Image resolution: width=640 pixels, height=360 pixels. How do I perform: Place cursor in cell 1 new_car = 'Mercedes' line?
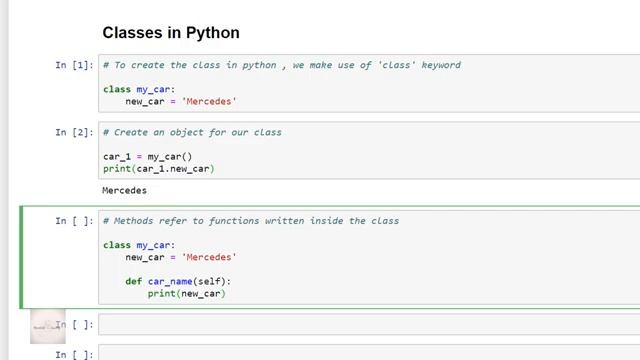[x=181, y=102]
